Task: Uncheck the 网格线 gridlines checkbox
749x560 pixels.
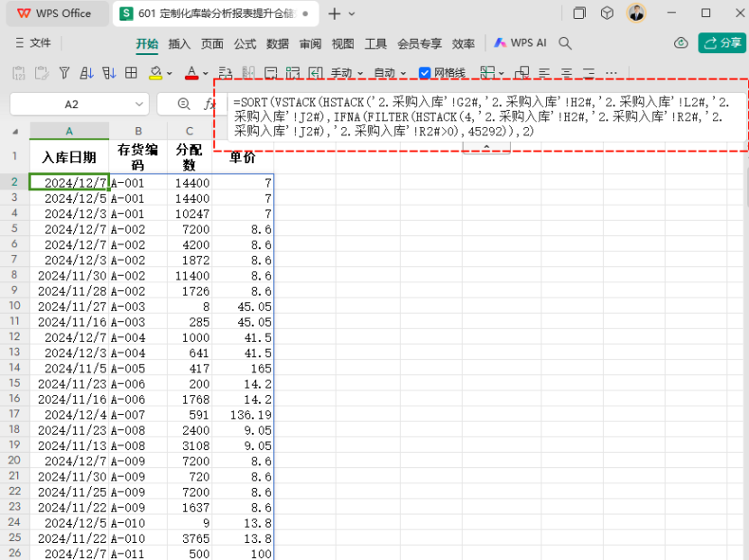Action: point(425,73)
